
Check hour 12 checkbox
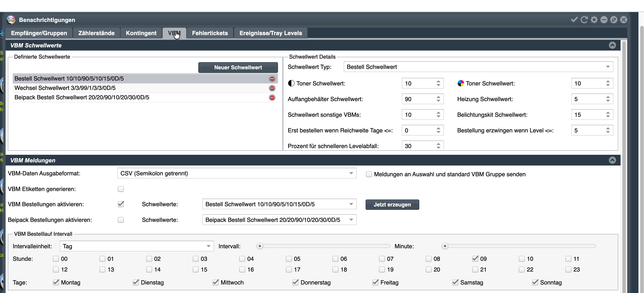point(56,270)
